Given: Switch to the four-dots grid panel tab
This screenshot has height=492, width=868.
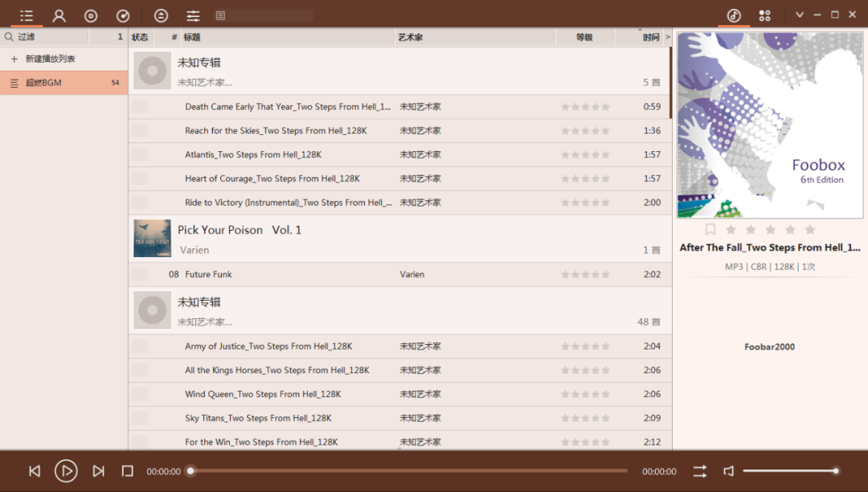Looking at the screenshot, I should 764,15.
